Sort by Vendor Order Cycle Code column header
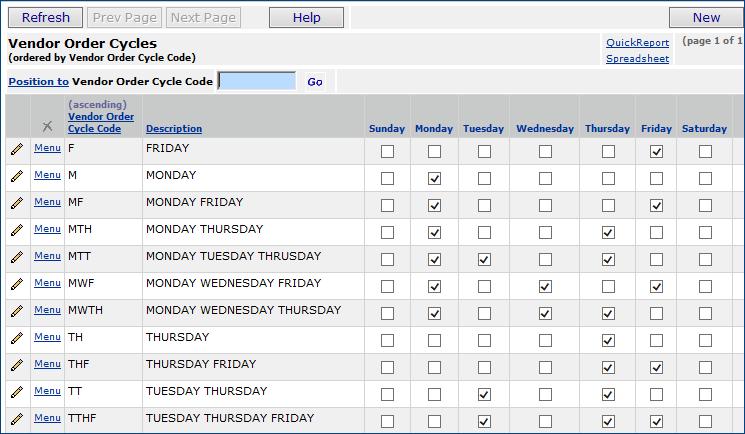This screenshot has height=434, width=745. pyautogui.click(x=101, y=123)
